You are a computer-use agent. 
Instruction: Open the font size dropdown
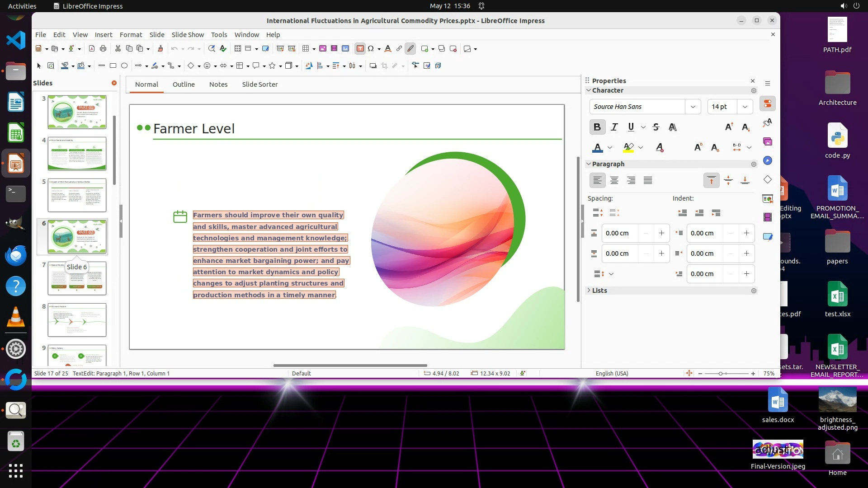point(745,107)
